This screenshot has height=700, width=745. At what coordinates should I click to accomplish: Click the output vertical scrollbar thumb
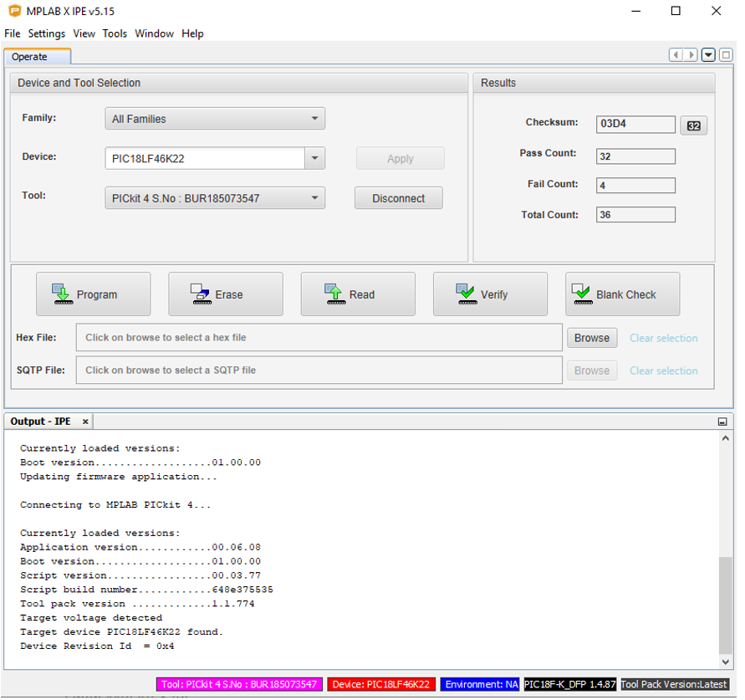[x=725, y=605]
